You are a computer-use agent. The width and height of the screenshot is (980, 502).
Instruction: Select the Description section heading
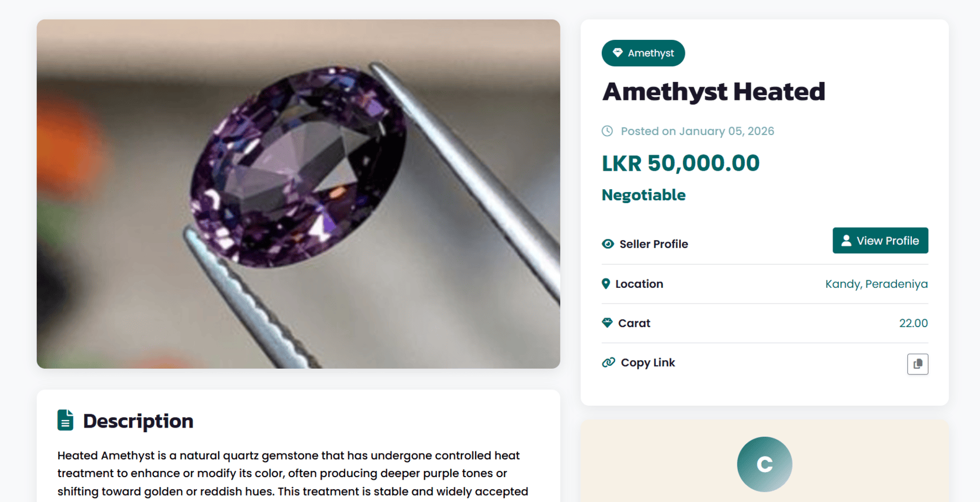point(138,421)
